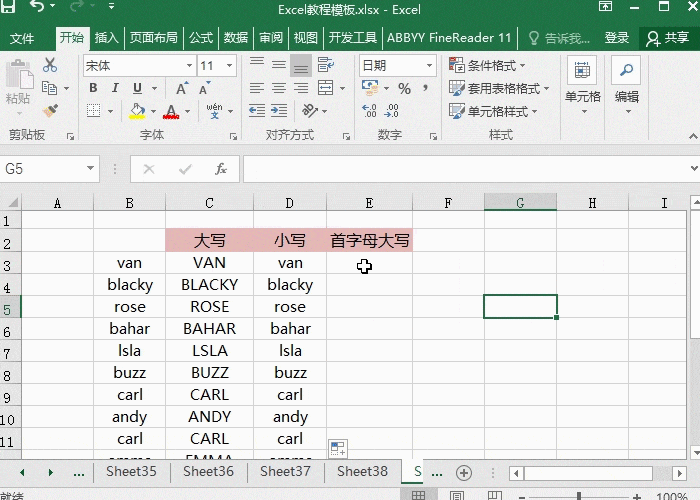Click the Cut scissors icon

[51, 65]
